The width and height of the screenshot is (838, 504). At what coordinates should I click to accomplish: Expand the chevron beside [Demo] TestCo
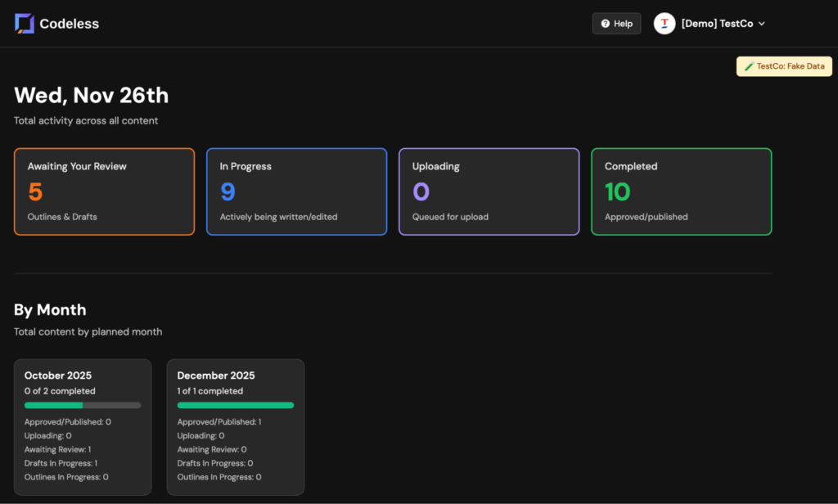point(762,24)
